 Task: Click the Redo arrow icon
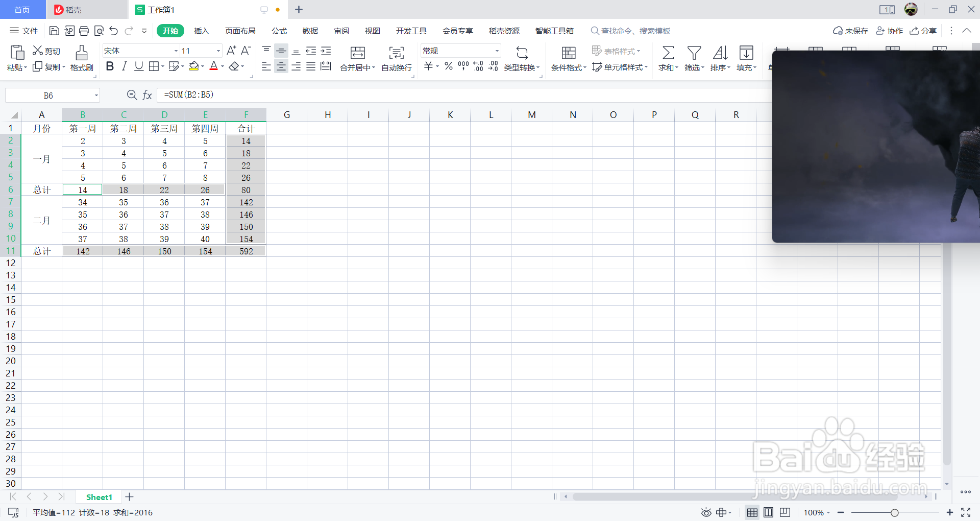tap(129, 31)
